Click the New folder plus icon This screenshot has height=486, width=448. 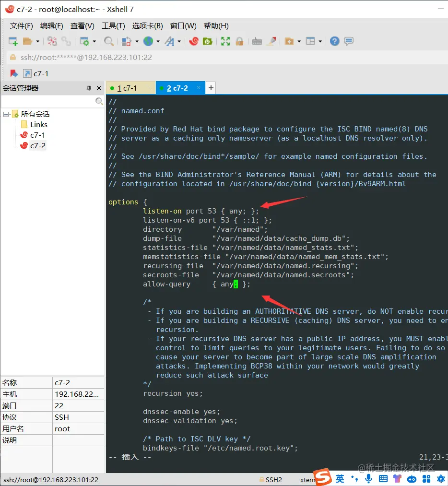pyautogui.click(x=289, y=41)
